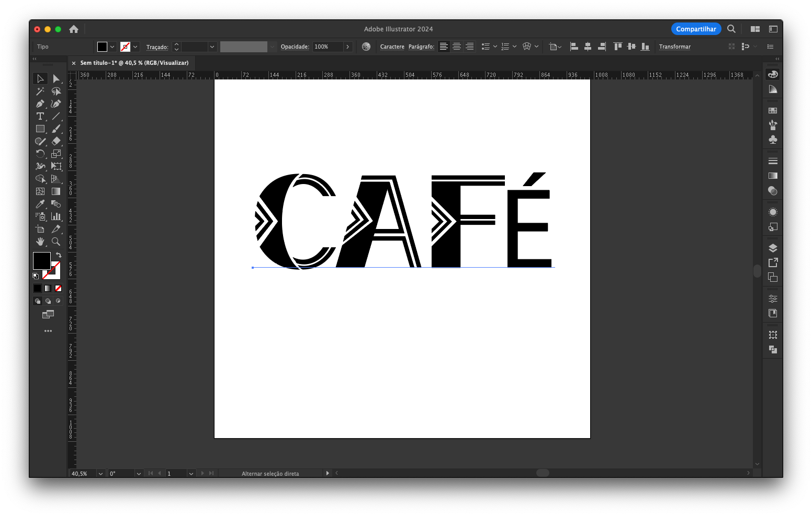Open the Caractere panel link

pos(392,47)
